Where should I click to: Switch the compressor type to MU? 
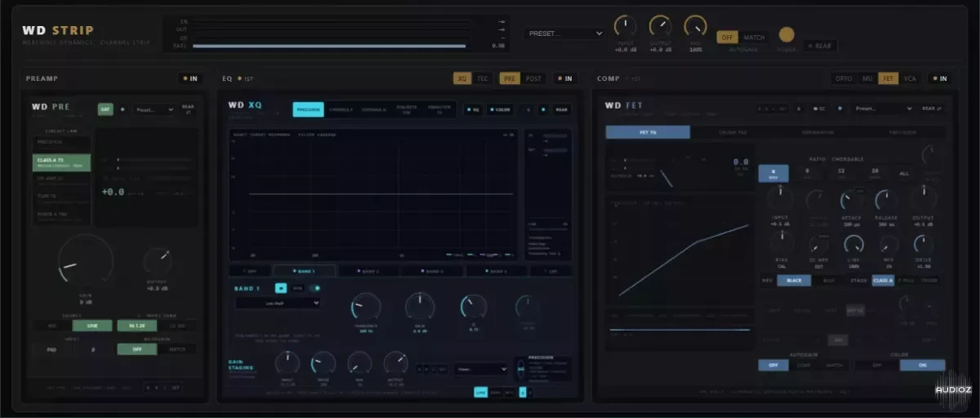point(866,78)
